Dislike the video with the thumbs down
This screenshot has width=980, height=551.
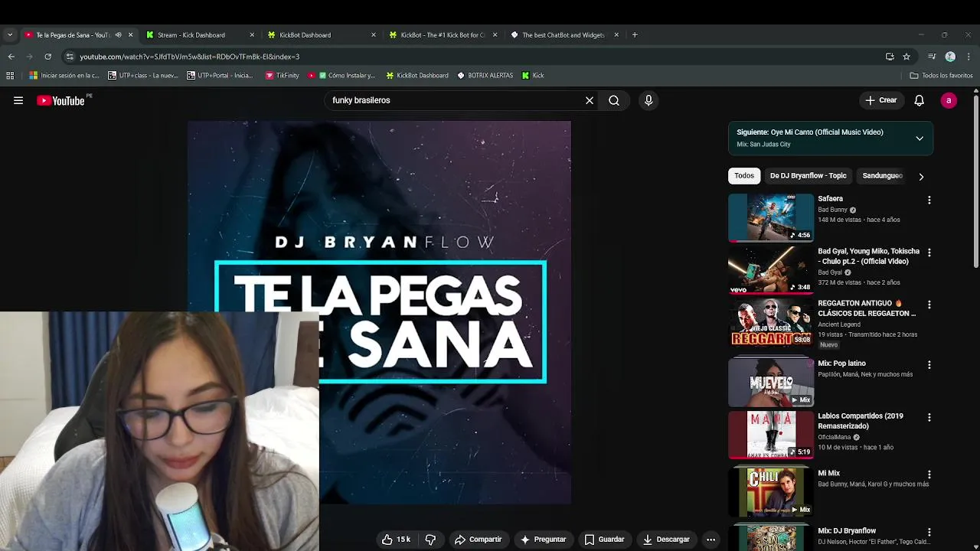[x=430, y=540]
